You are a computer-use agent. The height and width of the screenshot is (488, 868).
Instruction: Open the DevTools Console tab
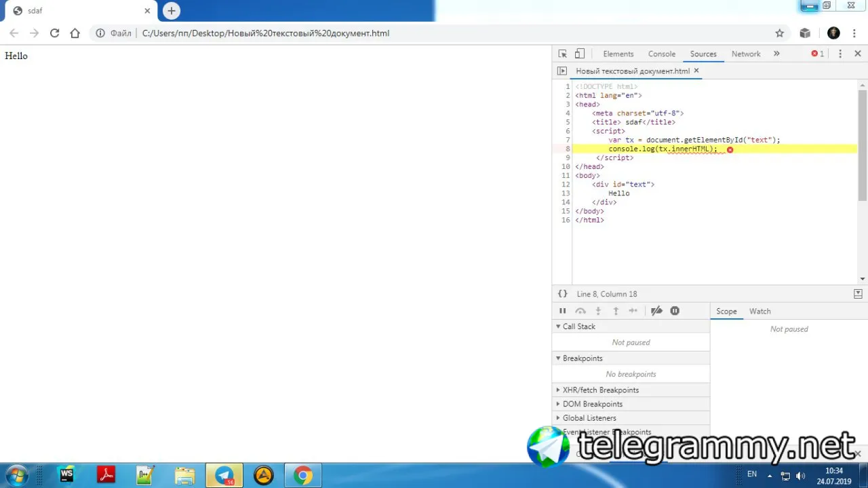pyautogui.click(x=662, y=54)
